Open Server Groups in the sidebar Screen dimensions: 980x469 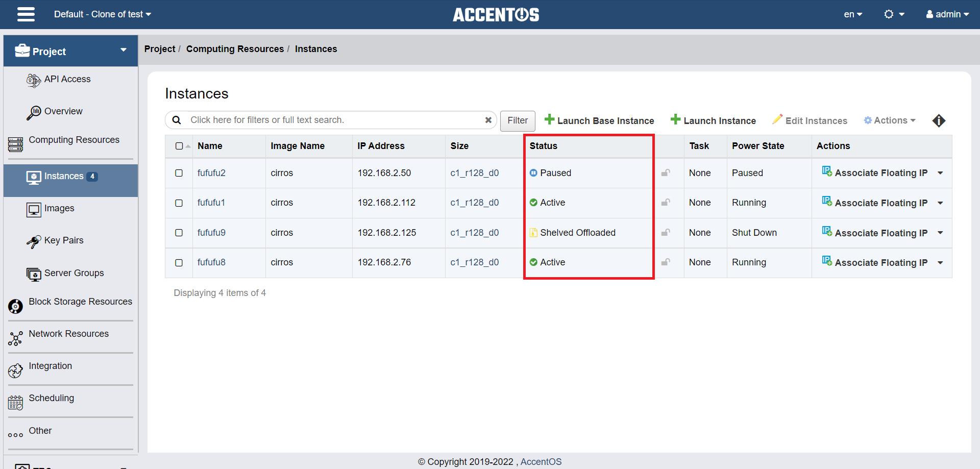coord(74,273)
